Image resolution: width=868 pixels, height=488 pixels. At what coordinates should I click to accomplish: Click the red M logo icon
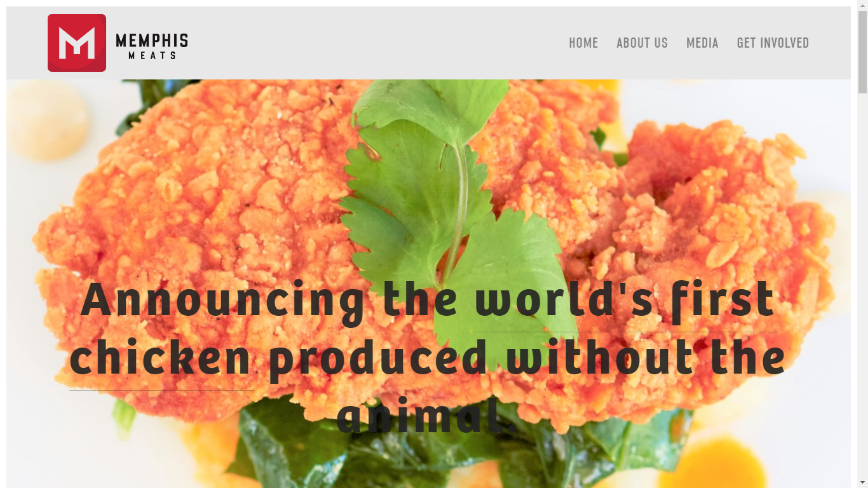point(77,43)
